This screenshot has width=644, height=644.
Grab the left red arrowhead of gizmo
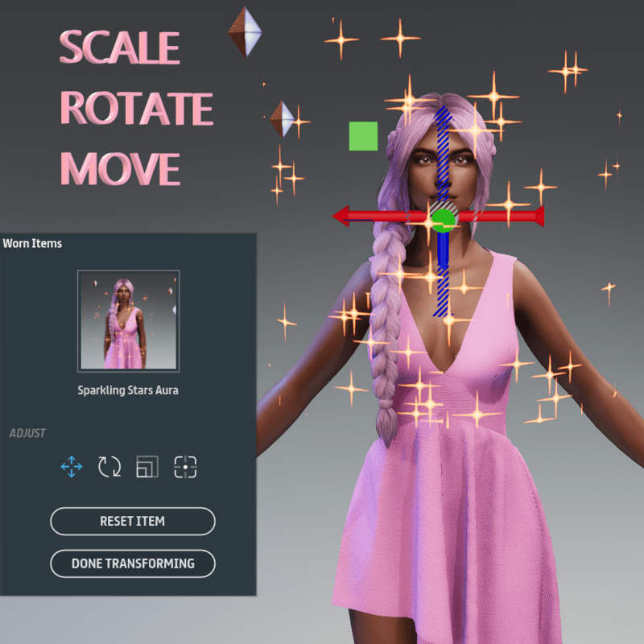click(341, 216)
